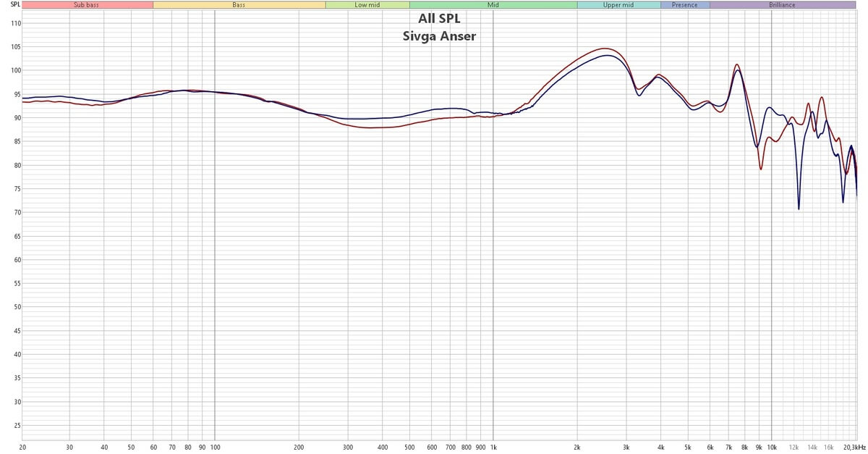Click the 25 value on SPL axis
The image size is (868, 454).
17,425
